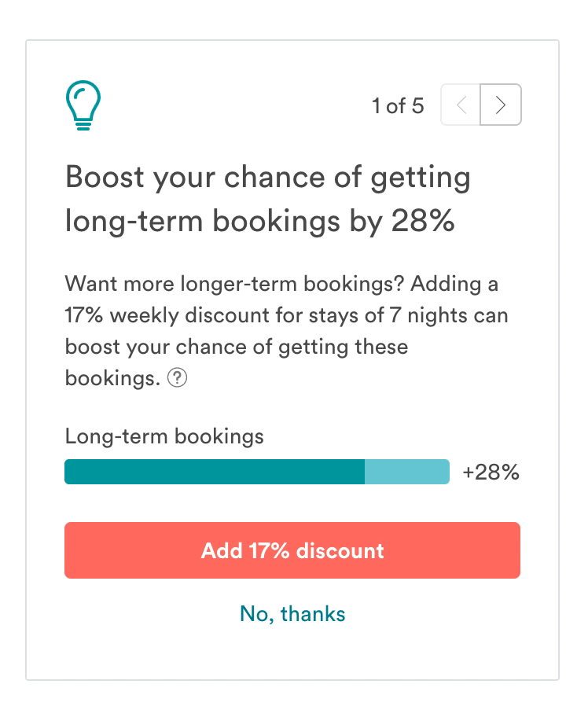Go to the next tip with right chevron
The image size is (588, 717).
501,105
